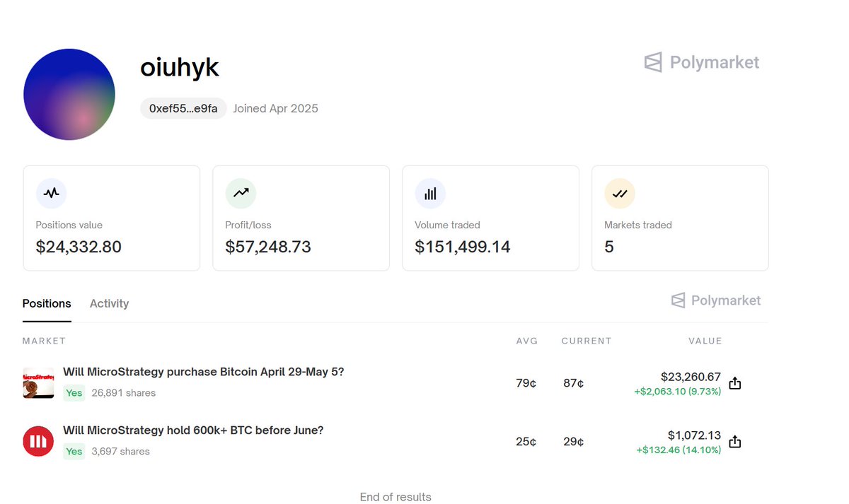Click the Volume traded bar chart icon
Viewport: 849px width, 504px height.
coord(430,193)
